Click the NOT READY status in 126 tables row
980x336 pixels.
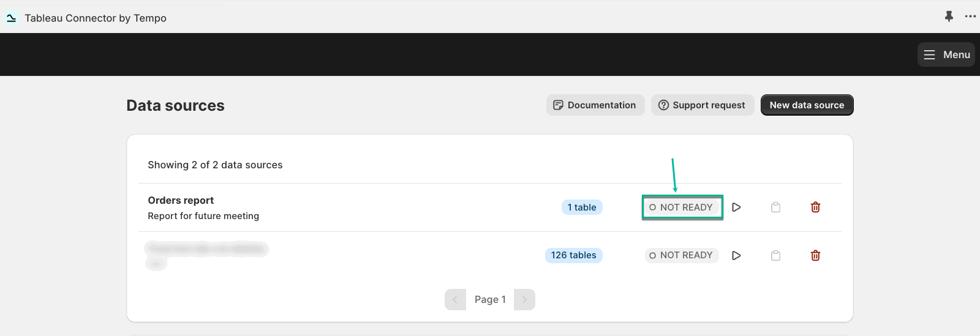pos(682,255)
